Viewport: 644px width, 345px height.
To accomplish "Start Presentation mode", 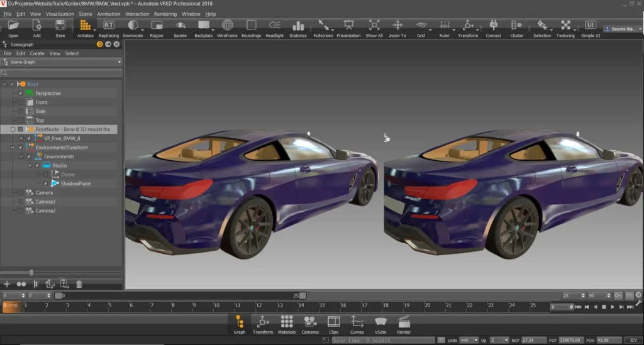I will click(x=348, y=25).
